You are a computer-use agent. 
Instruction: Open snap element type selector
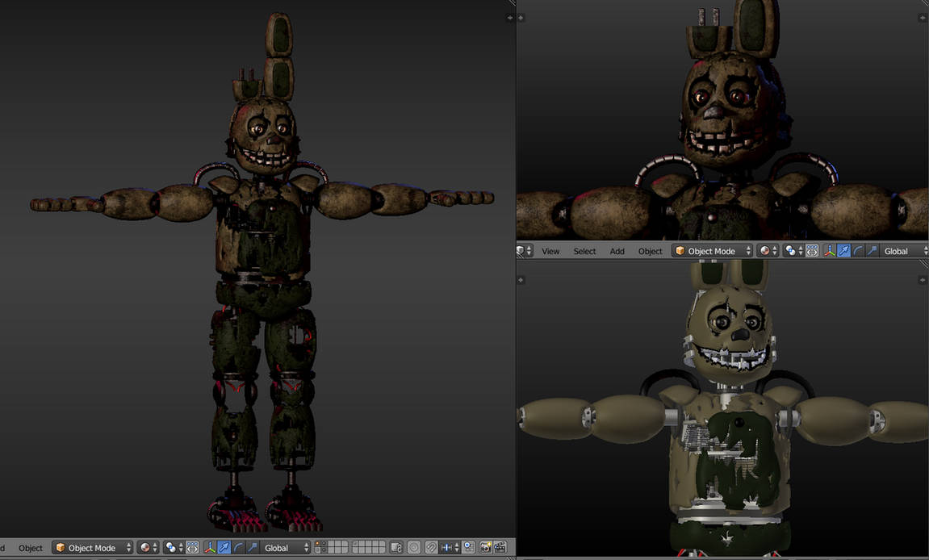click(x=450, y=548)
